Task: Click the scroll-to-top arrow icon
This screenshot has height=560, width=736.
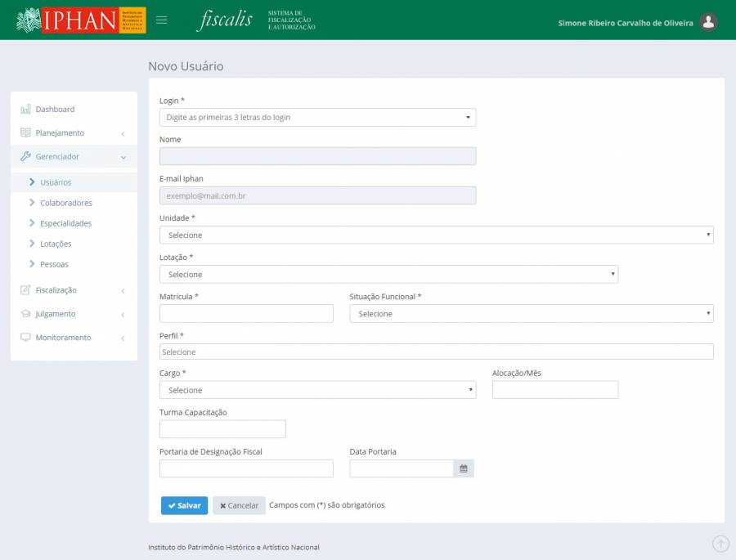Action: click(x=720, y=544)
